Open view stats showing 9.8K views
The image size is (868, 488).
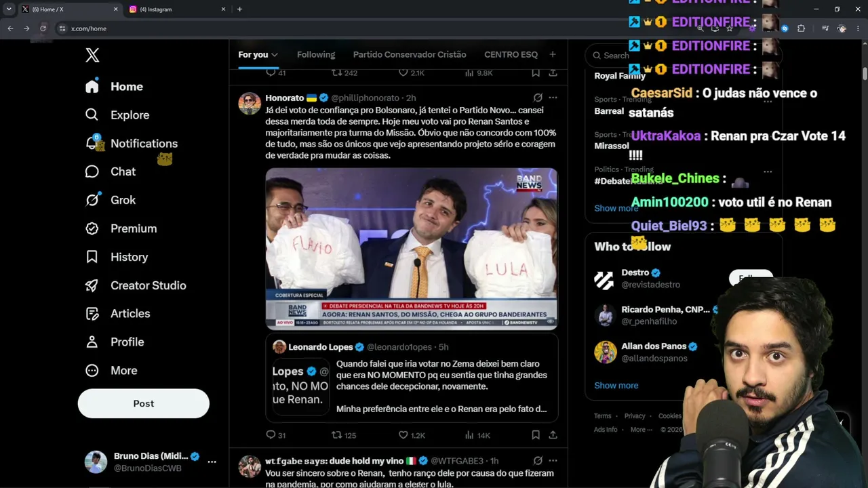[x=478, y=73]
